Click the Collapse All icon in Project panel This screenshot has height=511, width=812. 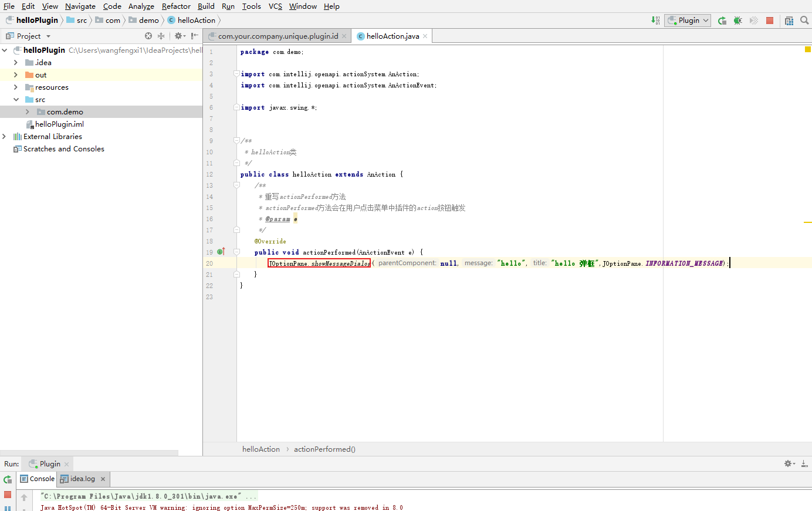[x=161, y=36]
